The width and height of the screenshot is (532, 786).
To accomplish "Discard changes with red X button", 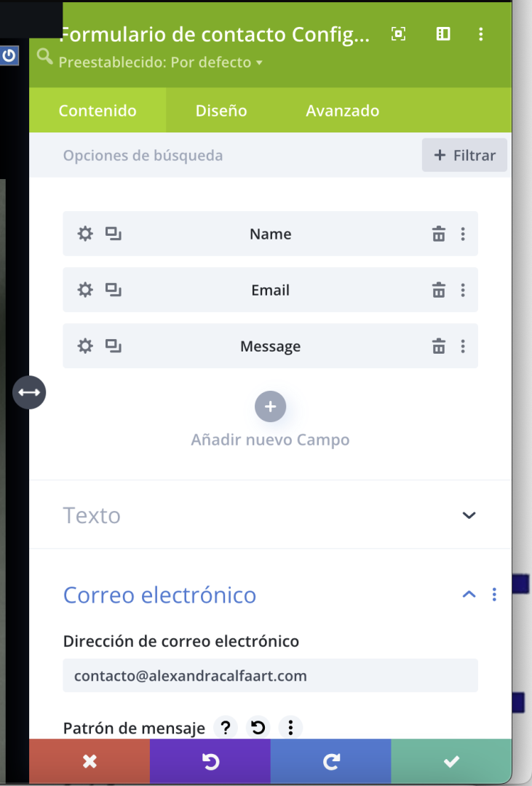I will [90, 761].
